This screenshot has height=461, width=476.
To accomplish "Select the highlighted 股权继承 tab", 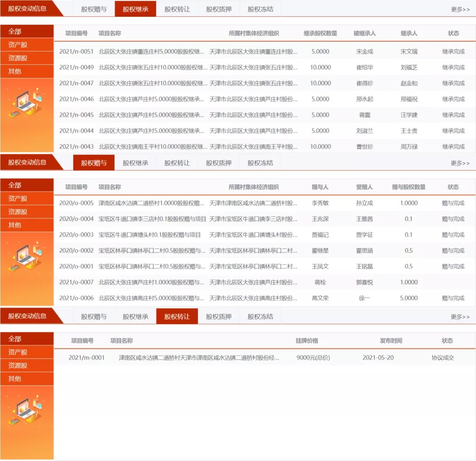I will (x=135, y=9).
